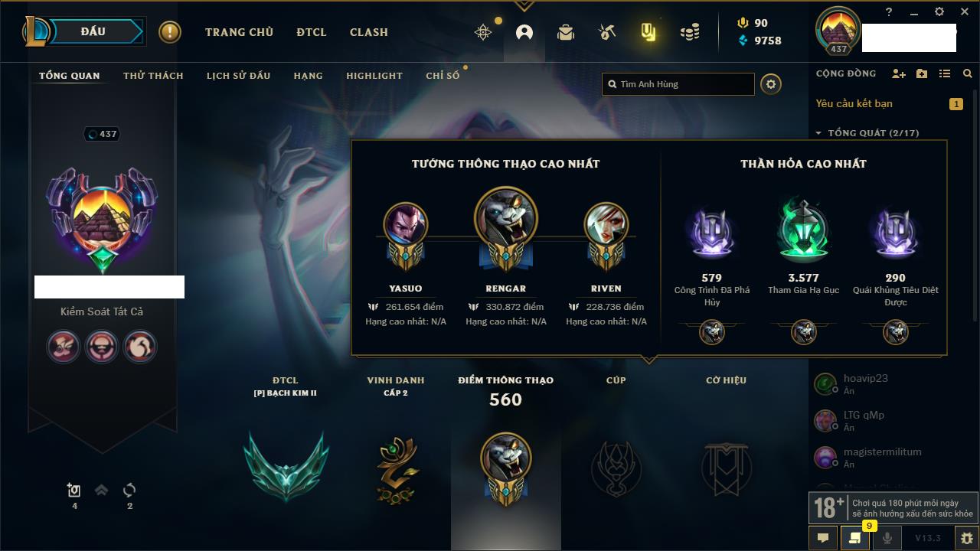Open the client settings gear icon
This screenshot has width=980, height=551.
(x=939, y=11)
